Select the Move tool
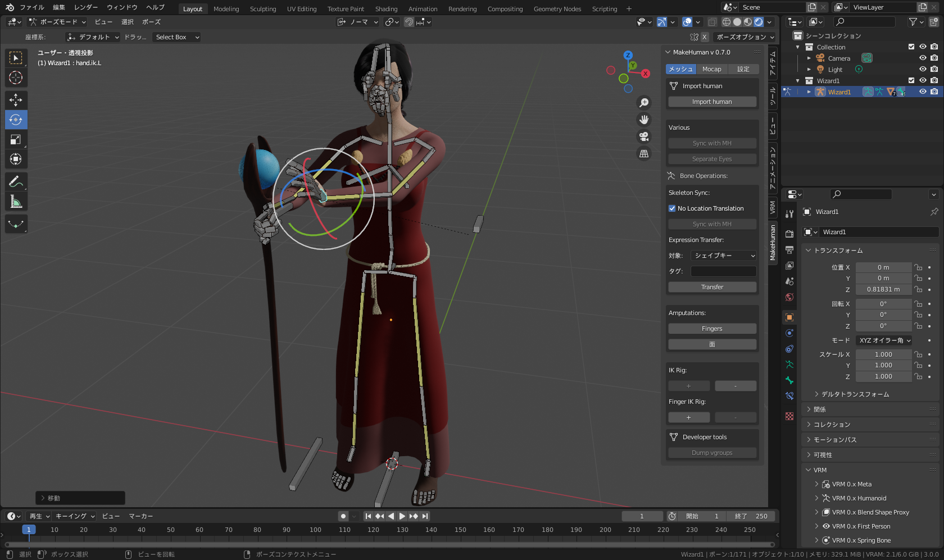Viewport: 944px width, 560px height. pyautogui.click(x=16, y=100)
